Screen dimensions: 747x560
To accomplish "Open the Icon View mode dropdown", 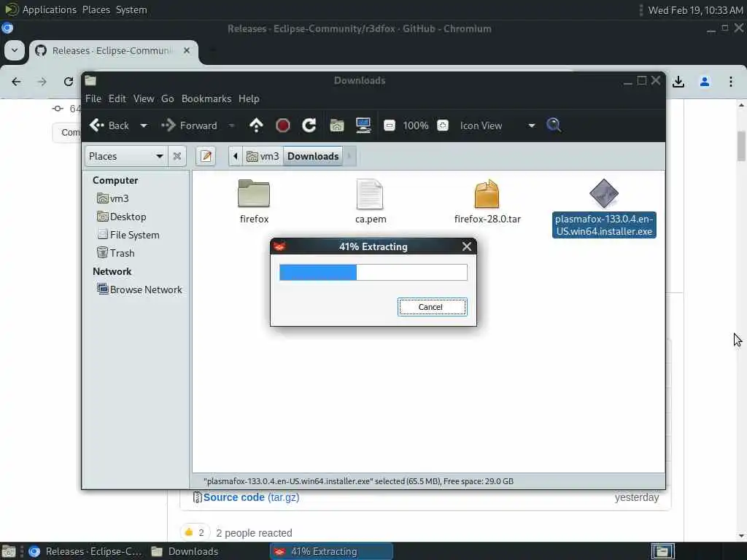I will point(498,125).
